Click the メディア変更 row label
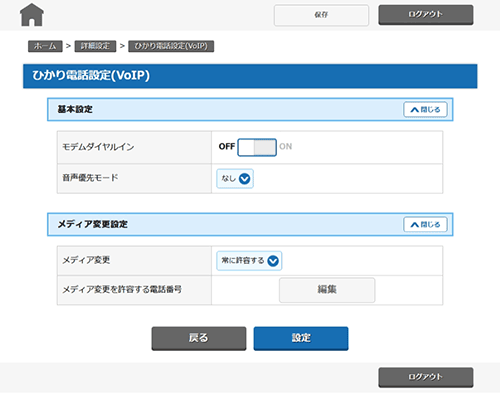This screenshot has height=395, width=500. 86,260
